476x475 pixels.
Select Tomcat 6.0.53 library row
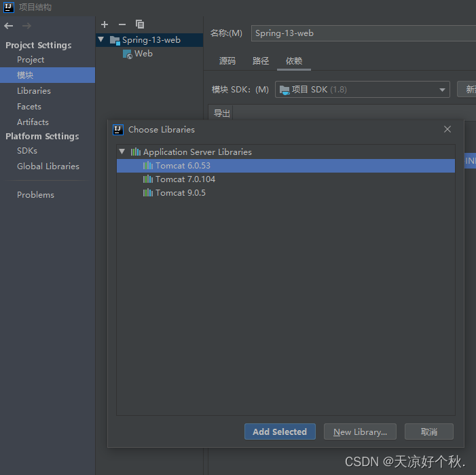tap(286, 166)
